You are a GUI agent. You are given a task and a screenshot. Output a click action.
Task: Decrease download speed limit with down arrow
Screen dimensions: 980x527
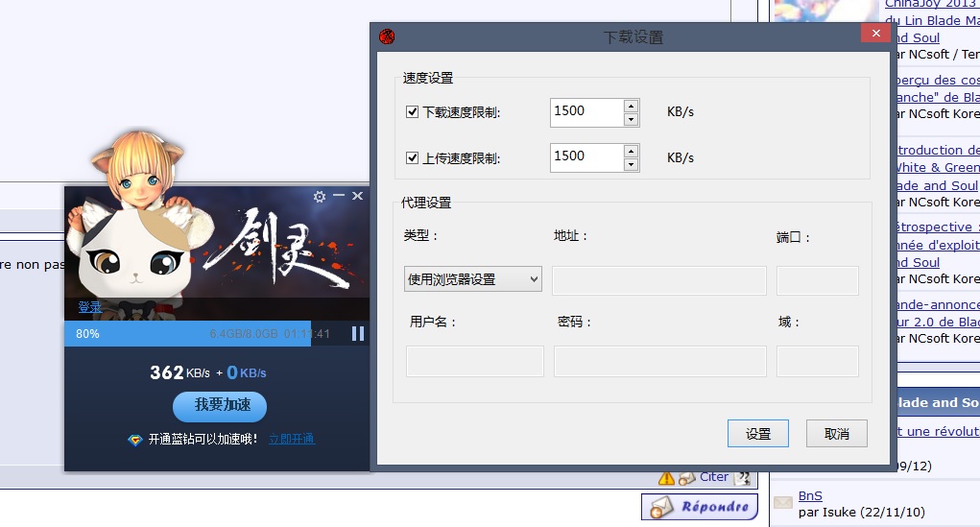click(632, 119)
